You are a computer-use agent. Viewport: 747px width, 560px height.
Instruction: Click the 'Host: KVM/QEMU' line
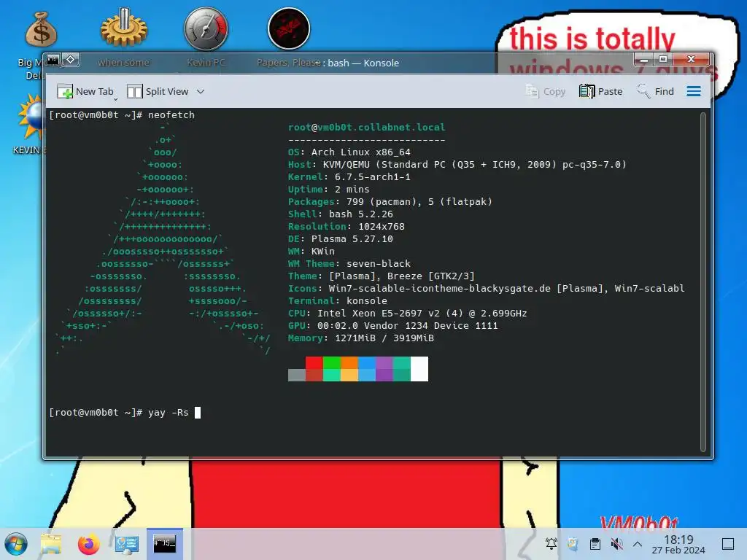pos(457,164)
